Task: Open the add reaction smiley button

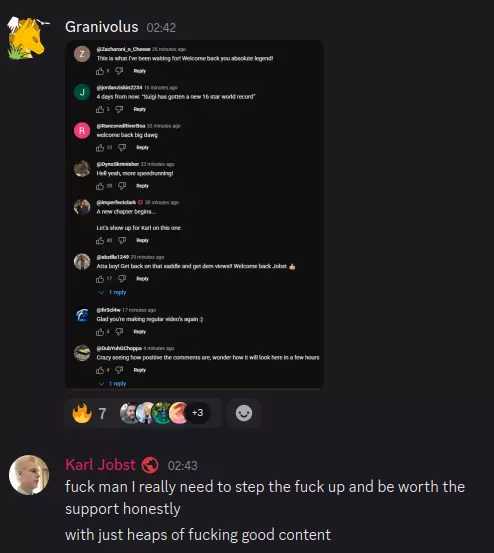Action: (244, 413)
